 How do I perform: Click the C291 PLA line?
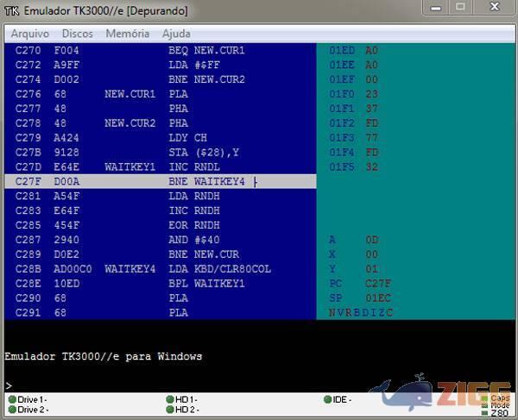tap(161, 312)
